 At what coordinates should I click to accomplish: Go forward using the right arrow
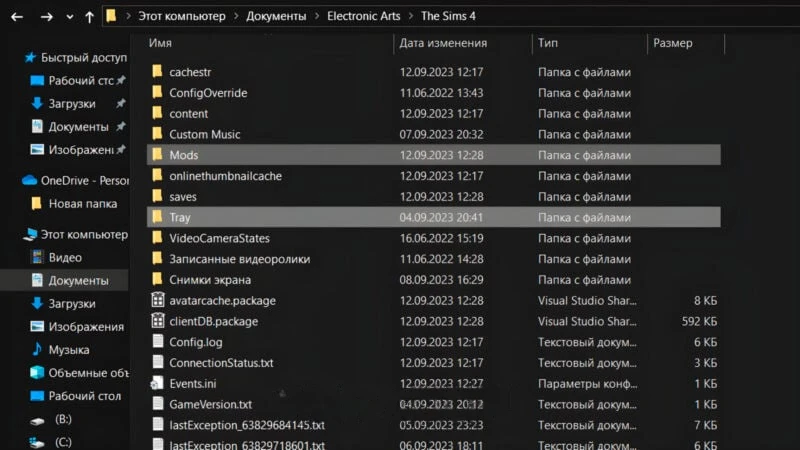(x=46, y=17)
